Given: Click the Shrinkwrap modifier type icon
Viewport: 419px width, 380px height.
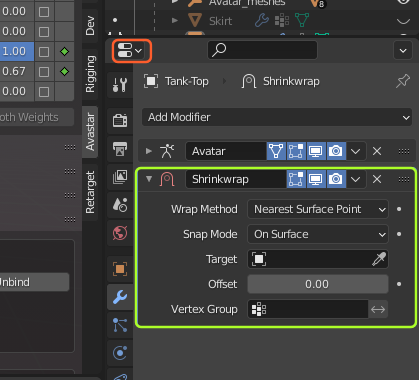Looking at the screenshot, I should (167, 179).
